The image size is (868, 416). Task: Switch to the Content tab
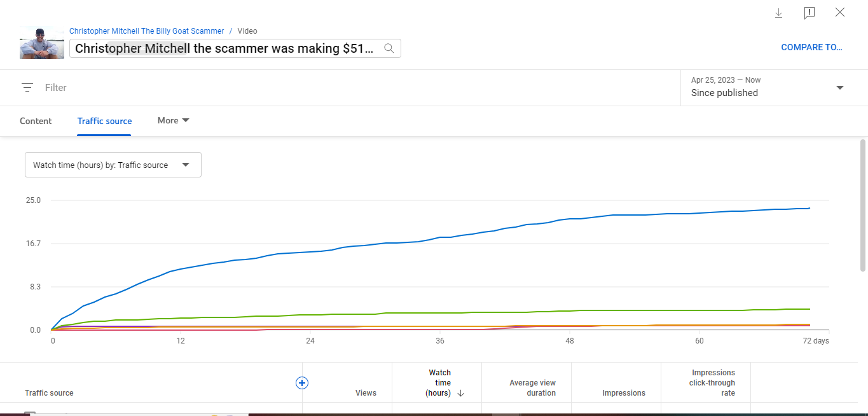pos(36,121)
